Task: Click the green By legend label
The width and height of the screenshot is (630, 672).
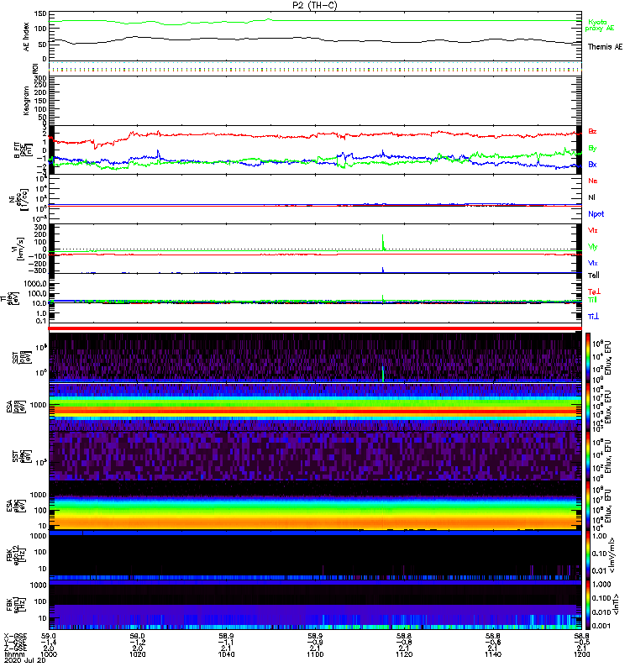Action: [x=592, y=149]
